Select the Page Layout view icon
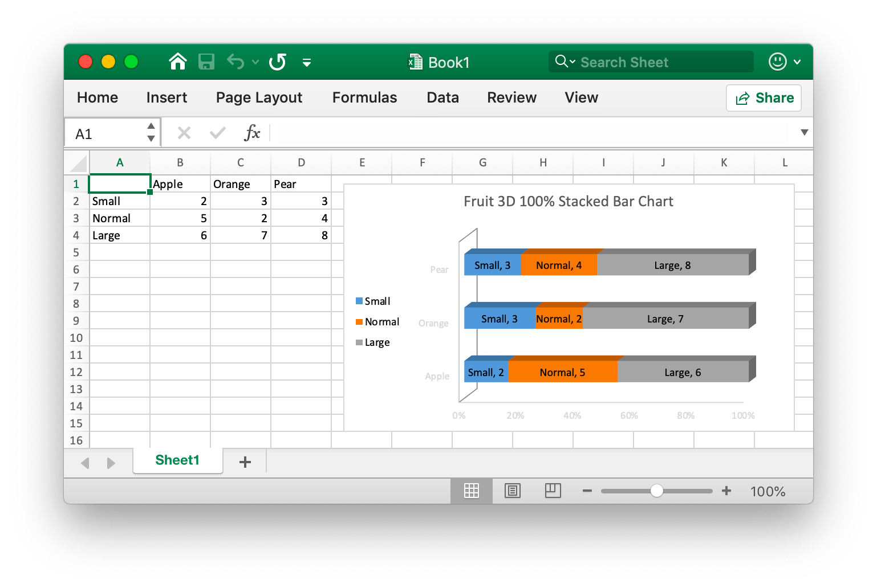This screenshot has width=877, height=588. 512,491
